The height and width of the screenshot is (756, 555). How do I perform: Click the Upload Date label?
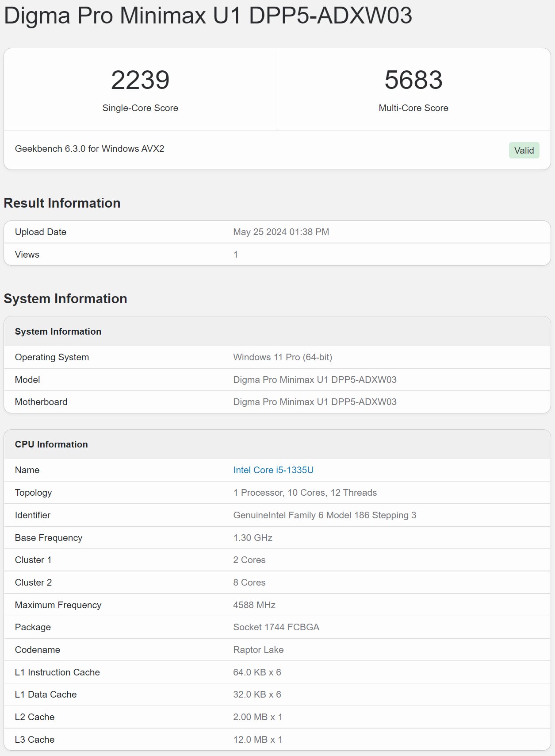click(x=41, y=232)
